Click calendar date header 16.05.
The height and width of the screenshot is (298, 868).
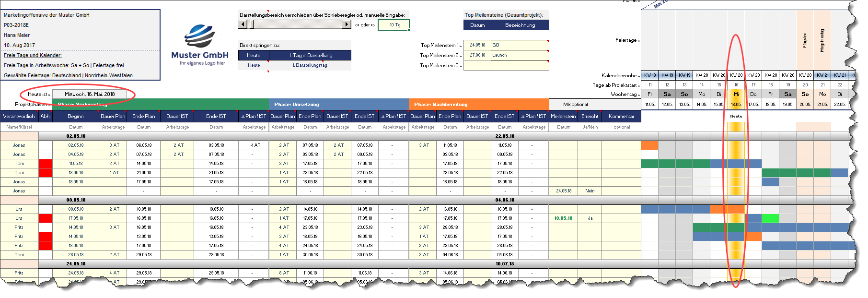[736, 104]
